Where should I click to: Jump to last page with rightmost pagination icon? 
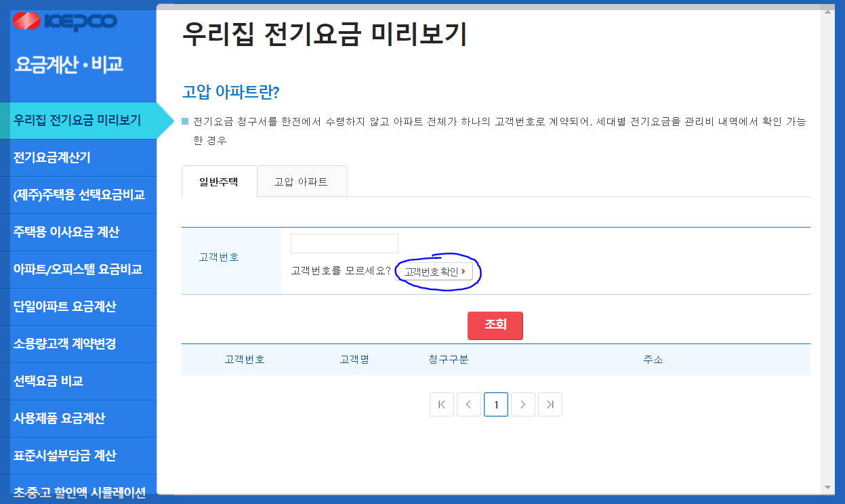coord(550,404)
